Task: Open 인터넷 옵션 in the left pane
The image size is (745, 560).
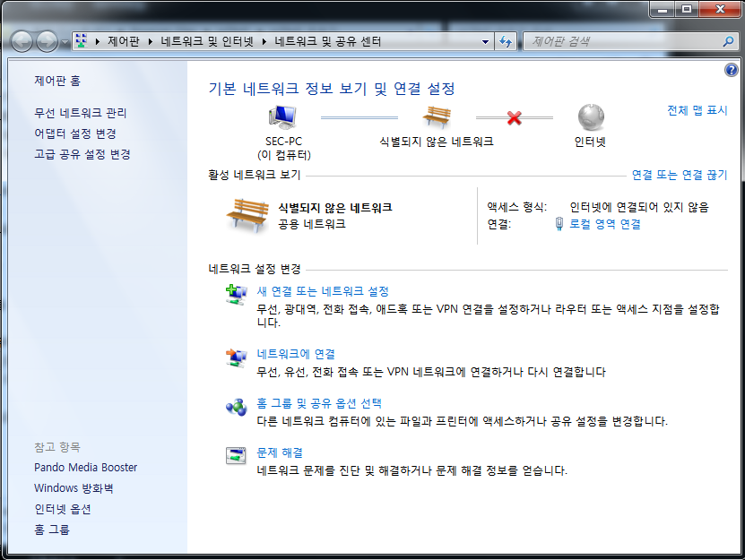Action: [x=62, y=509]
